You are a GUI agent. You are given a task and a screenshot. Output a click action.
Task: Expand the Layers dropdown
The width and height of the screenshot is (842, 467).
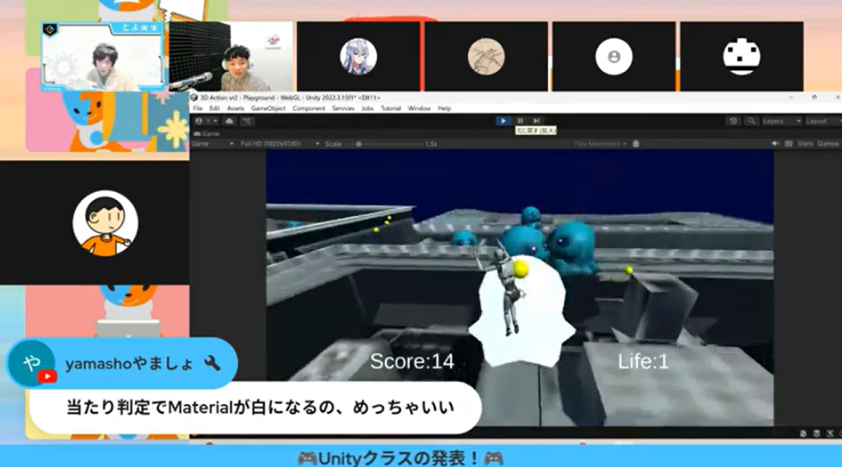tap(781, 121)
